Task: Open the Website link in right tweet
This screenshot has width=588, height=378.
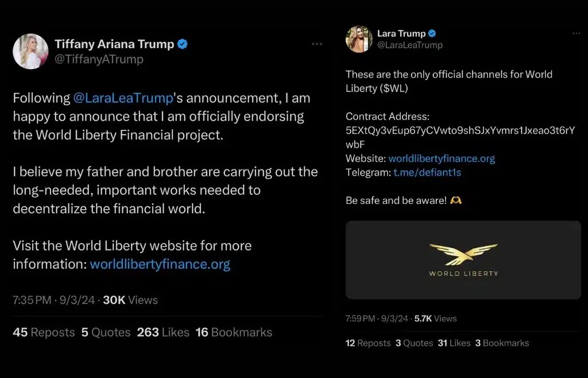Action: pyautogui.click(x=442, y=158)
